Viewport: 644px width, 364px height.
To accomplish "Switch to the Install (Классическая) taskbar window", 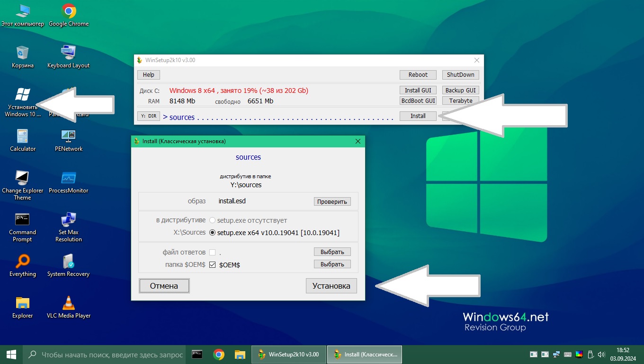I will (x=364, y=354).
